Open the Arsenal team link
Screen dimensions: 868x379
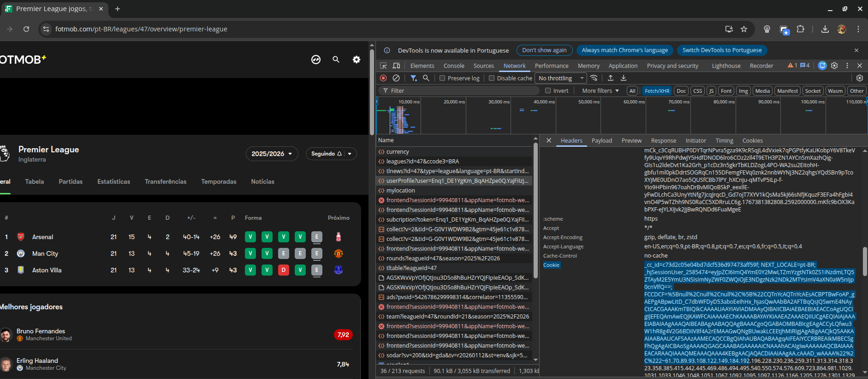[x=42, y=237]
